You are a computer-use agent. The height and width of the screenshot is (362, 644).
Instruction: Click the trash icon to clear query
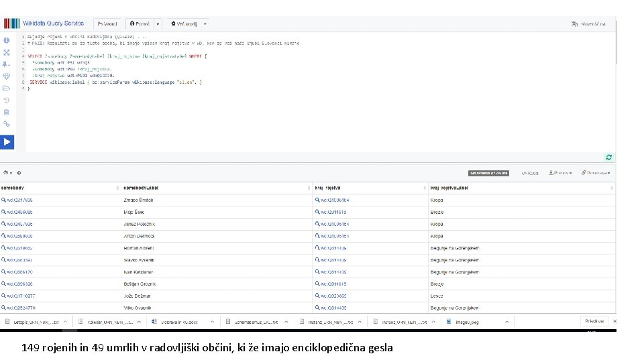coord(7,112)
